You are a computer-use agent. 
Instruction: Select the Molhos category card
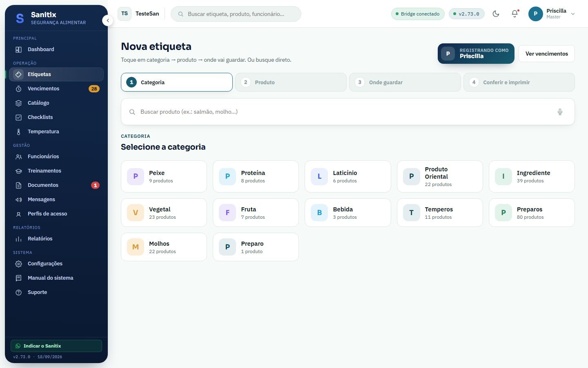pyautogui.click(x=164, y=247)
